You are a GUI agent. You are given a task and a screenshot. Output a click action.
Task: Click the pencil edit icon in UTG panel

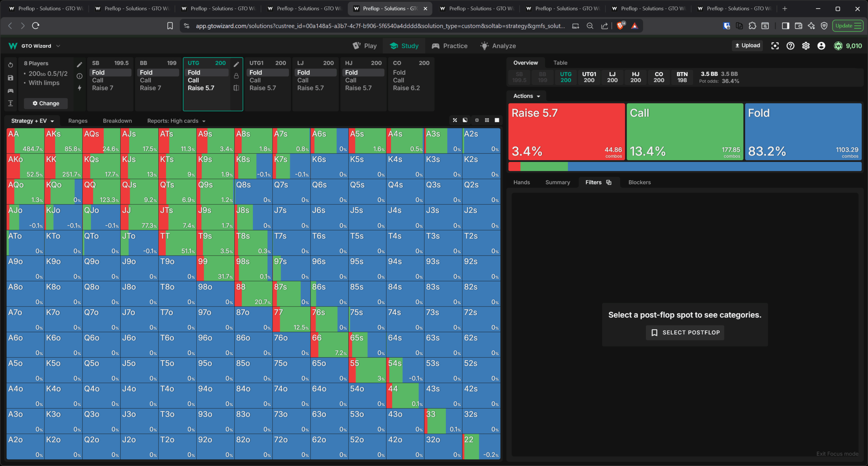236,64
